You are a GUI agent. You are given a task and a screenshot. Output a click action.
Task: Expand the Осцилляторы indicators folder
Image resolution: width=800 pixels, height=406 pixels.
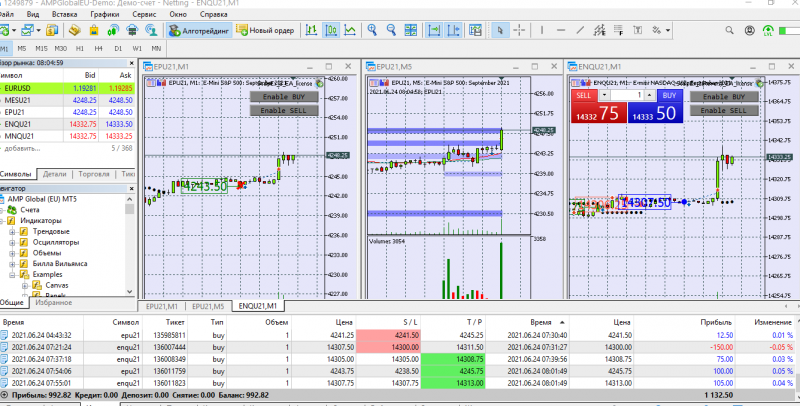12,242
